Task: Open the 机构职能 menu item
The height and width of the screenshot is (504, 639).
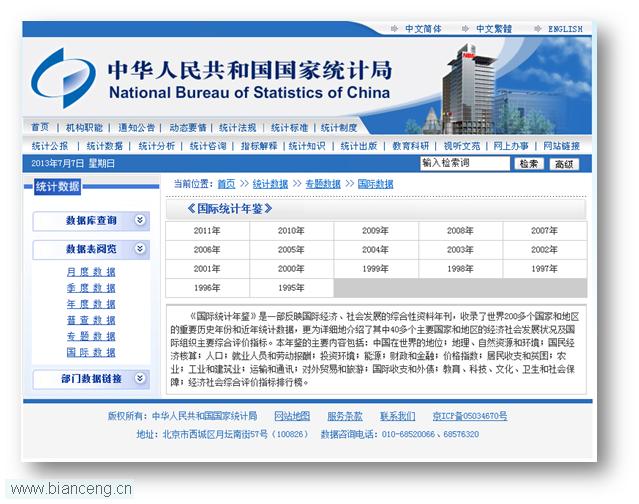Action: (84, 128)
